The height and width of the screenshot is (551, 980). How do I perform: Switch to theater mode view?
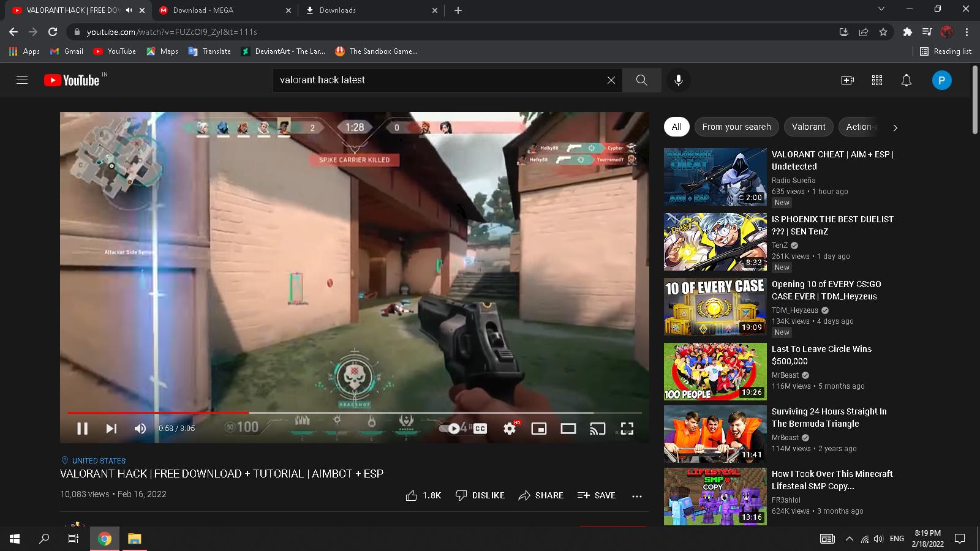pyautogui.click(x=568, y=429)
